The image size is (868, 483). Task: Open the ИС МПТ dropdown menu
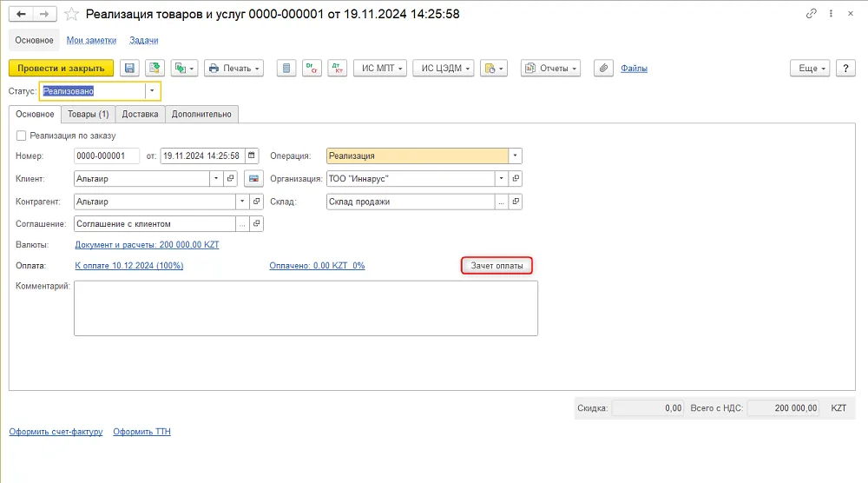[x=380, y=68]
